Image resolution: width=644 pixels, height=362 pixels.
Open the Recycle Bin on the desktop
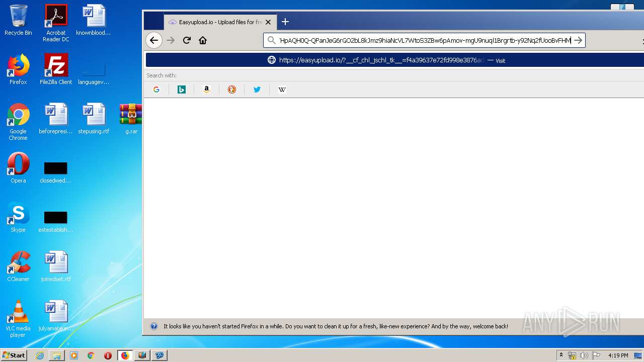[18, 20]
